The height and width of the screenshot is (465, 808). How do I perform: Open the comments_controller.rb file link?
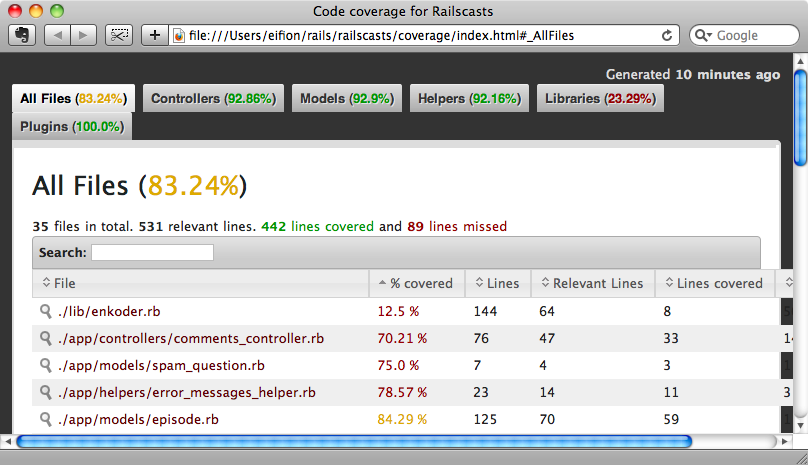(191, 338)
